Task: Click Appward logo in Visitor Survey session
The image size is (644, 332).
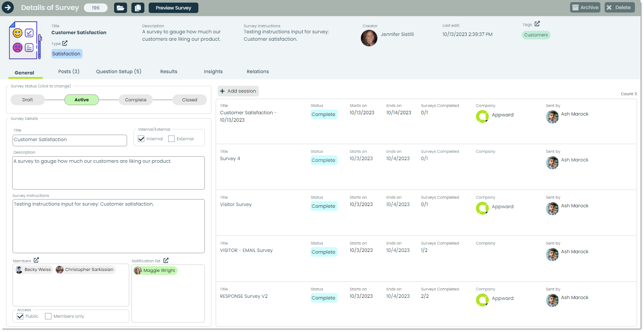Action: tap(482, 208)
